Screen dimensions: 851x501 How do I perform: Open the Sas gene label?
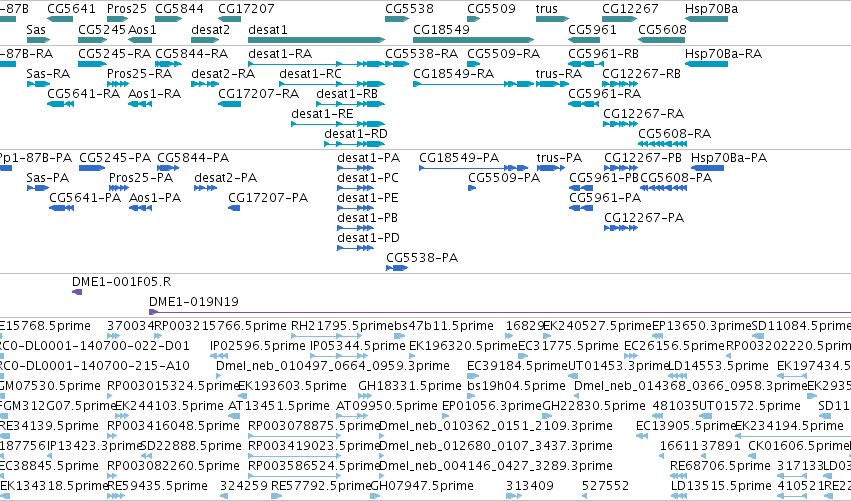coord(36,30)
